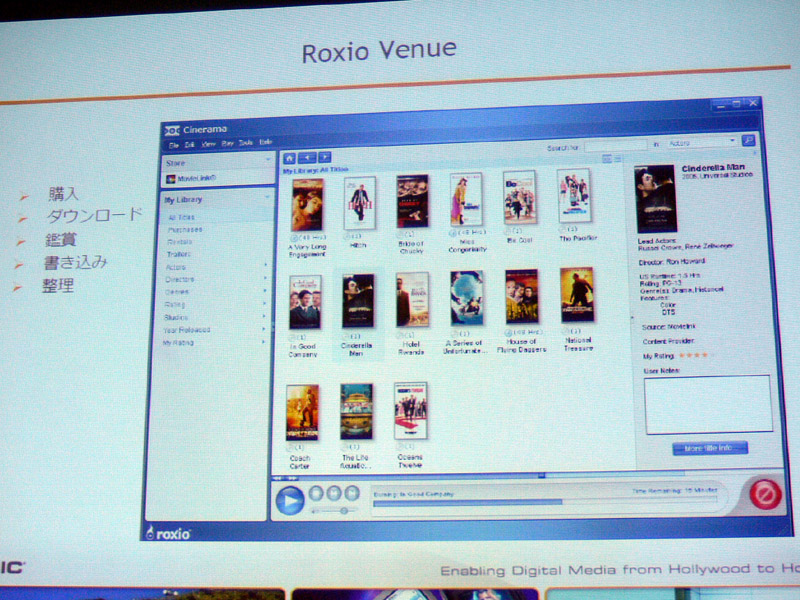
Task: Select the Miss Congeniality cover
Action: pos(466,199)
